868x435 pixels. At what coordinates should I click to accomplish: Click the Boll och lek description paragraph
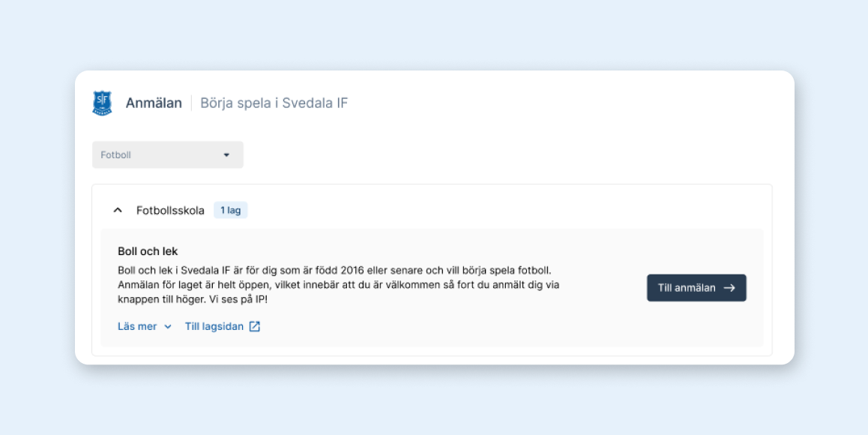click(x=339, y=285)
